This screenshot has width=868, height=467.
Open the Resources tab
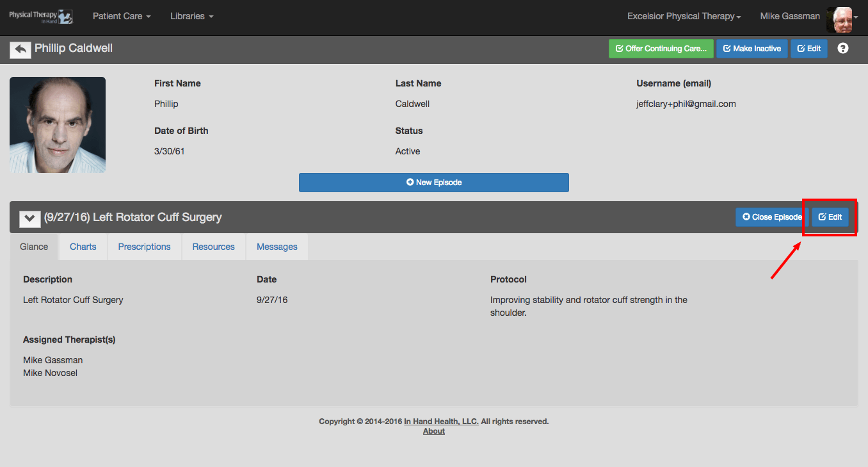tap(214, 247)
